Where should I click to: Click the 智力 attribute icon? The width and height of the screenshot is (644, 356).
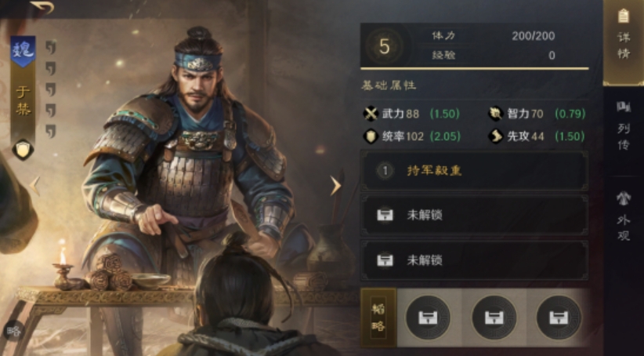(496, 114)
